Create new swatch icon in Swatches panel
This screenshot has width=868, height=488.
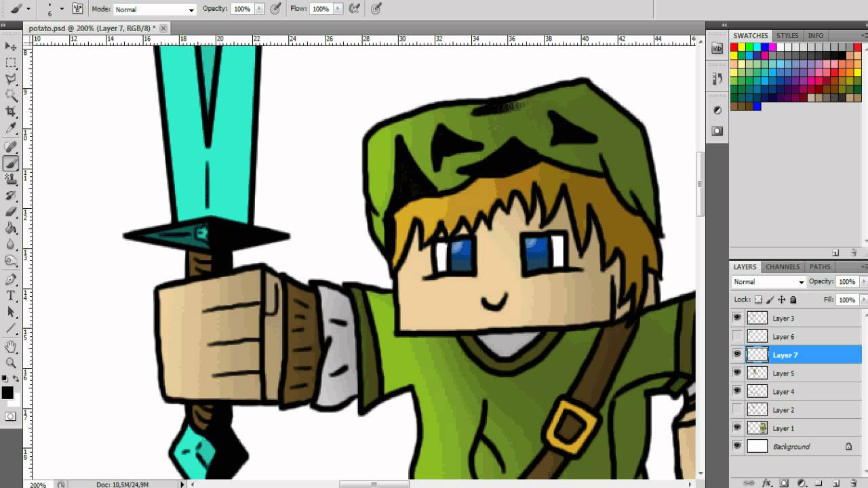[x=836, y=253]
